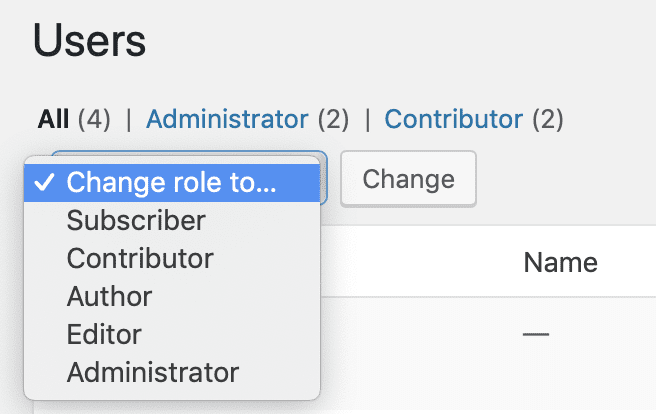Click the role select box edge behind the list
Screen dimensions: 656x414
[x=324, y=178]
